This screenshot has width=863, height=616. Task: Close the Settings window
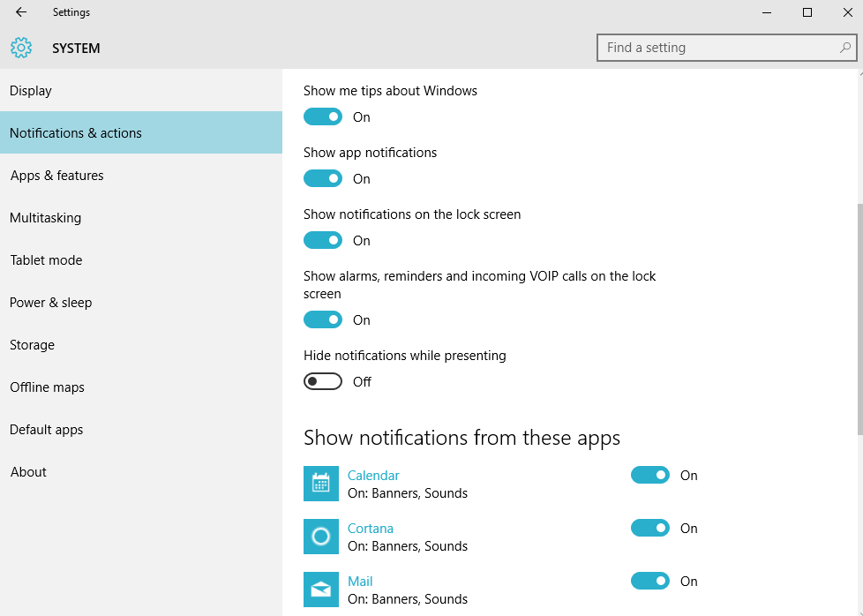tap(848, 12)
